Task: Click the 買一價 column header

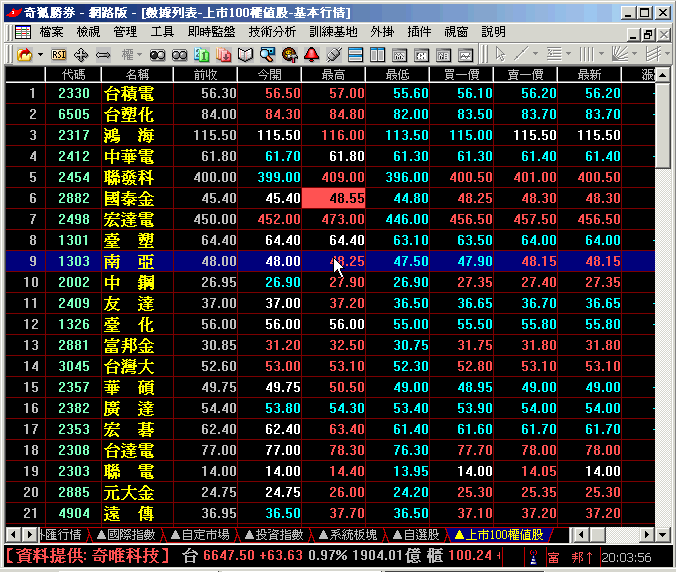Action: coord(461,75)
